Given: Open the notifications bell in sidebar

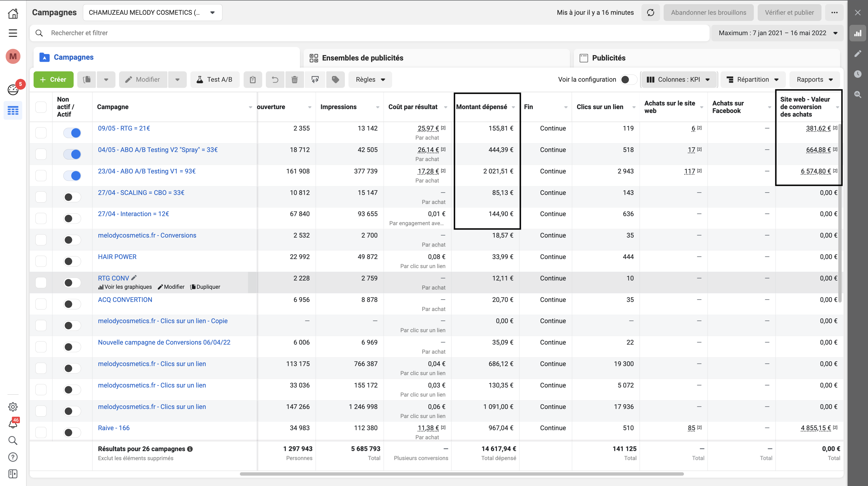Looking at the screenshot, I should click(x=13, y=423).
